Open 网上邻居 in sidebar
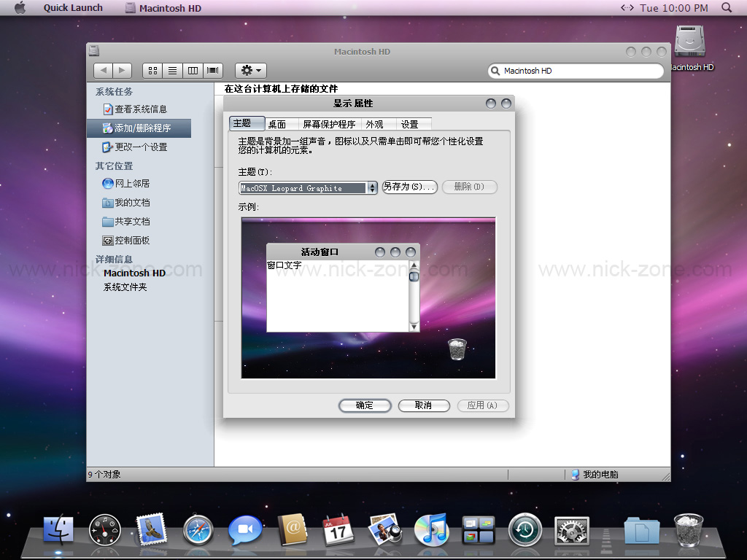 (126, 183)
